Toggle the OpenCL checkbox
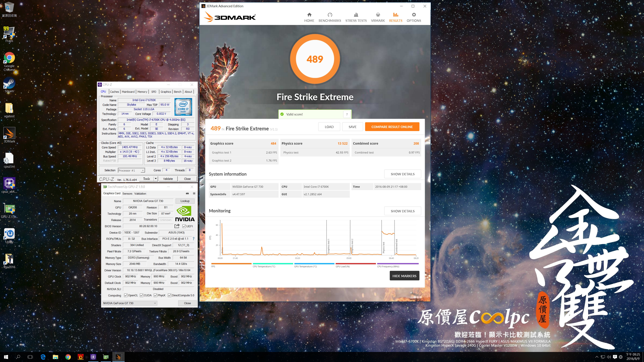This screenshot has width=644, height=362. click(x=126, y=295)
